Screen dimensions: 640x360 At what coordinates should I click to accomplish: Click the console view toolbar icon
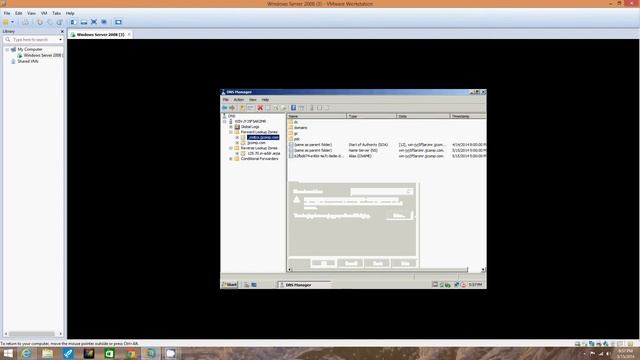click(118, 22)
